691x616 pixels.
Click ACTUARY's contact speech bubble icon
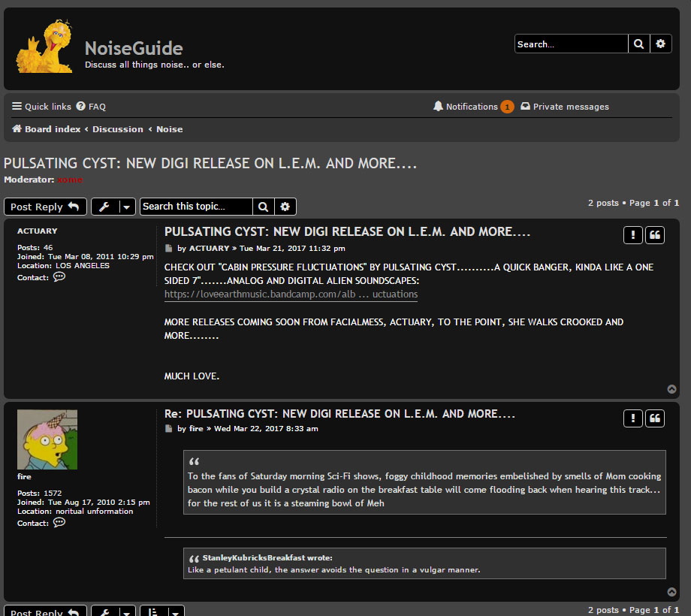click(59, 277)
